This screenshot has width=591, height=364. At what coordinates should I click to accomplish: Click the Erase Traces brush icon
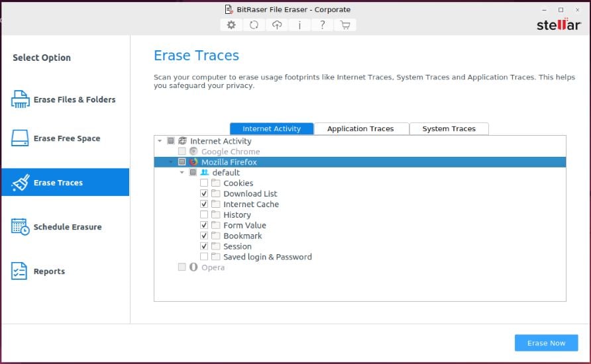(x=21, y=183)
